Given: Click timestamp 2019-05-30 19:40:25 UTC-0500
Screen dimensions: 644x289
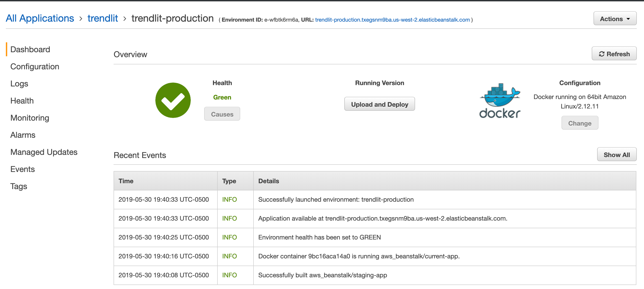Looking at the screenshot, I should (x=164, y=237).
